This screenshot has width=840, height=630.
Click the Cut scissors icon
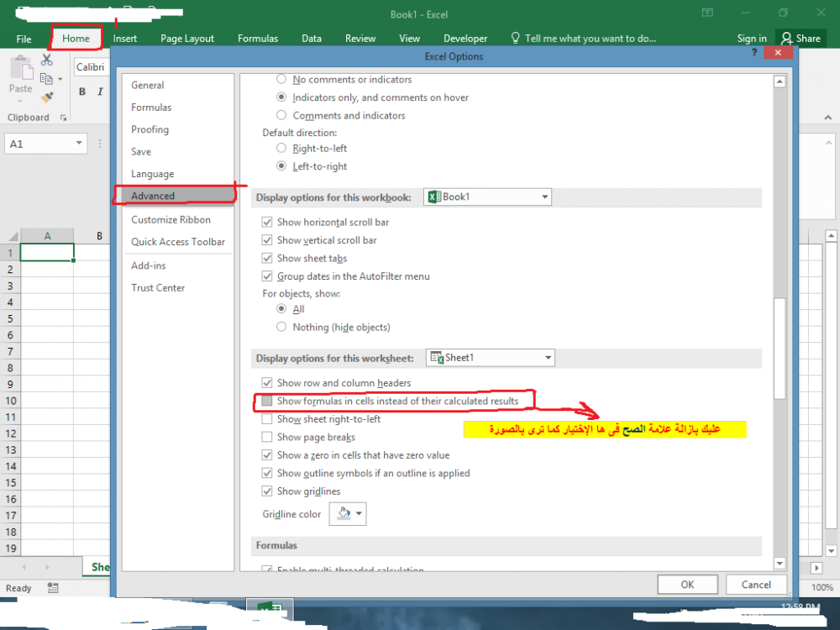(46, 60)
